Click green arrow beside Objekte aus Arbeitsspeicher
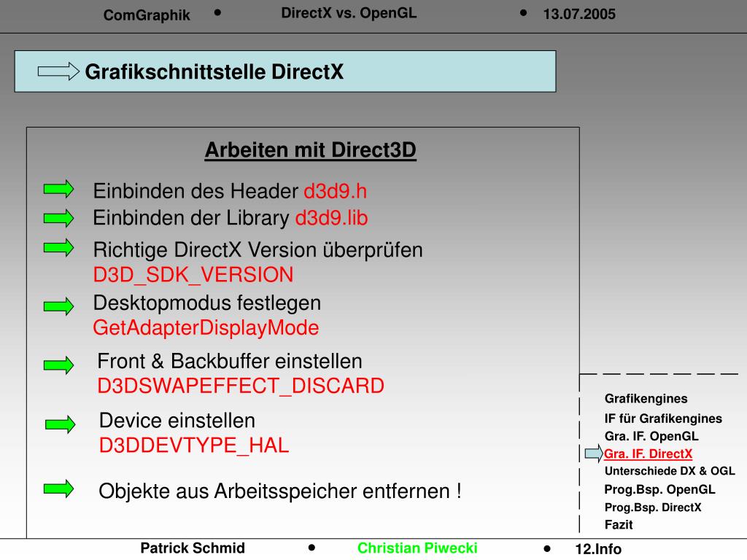Viewport: 747px width, 560px height. 58,489
